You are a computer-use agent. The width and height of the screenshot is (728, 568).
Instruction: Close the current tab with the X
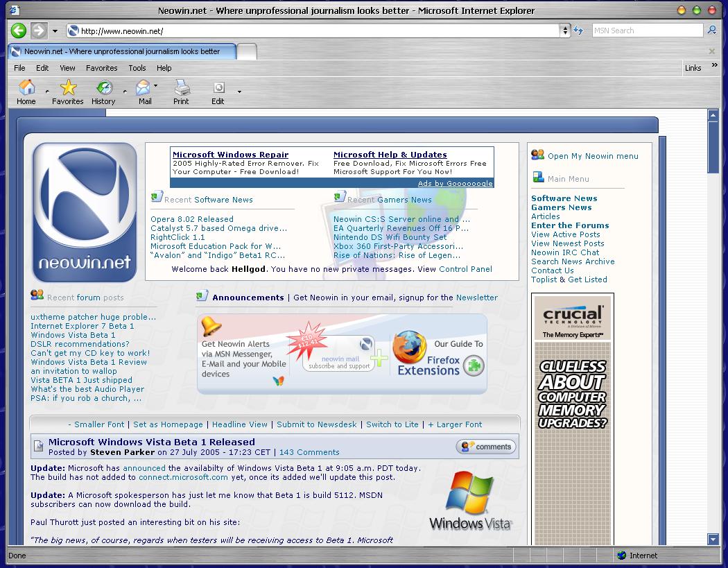click(712, 51)
